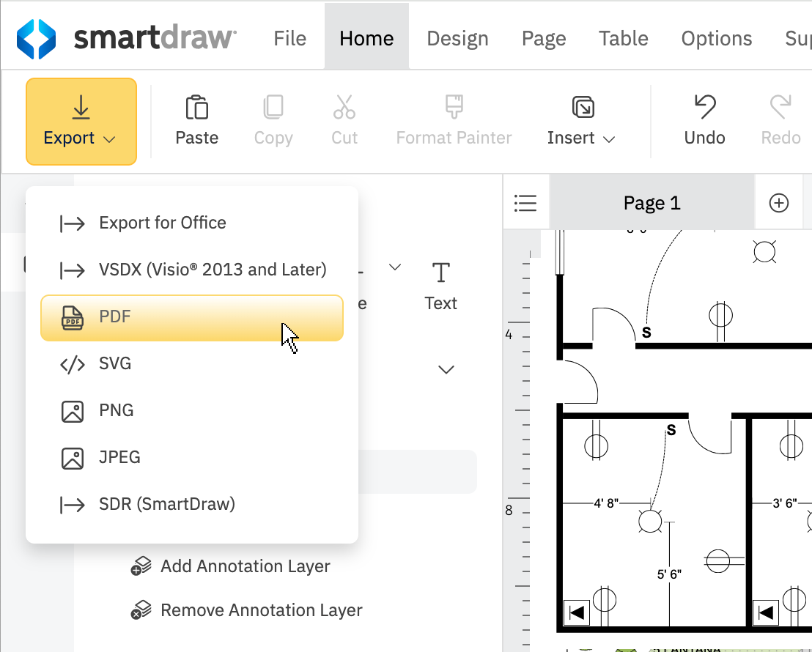812x652 pixels.
Task: Click the Redo arrow icon
Action: pos(780,107)
